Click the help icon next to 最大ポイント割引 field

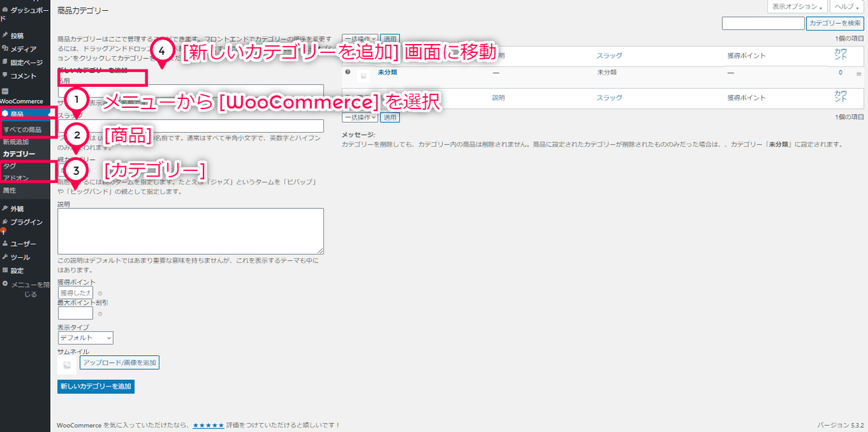point(100,314)
